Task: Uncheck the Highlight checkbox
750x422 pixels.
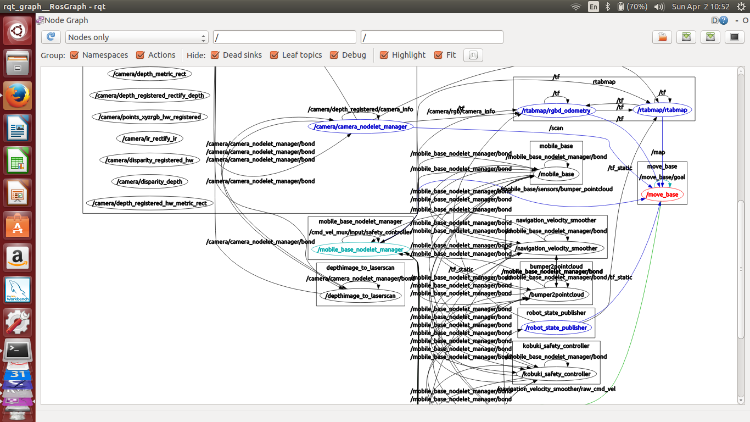Action: click(385, 56)
